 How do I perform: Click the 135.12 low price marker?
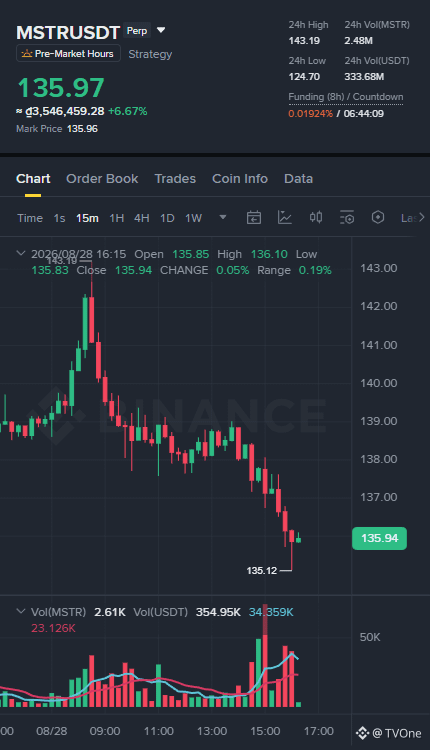[x=262, y=571]
